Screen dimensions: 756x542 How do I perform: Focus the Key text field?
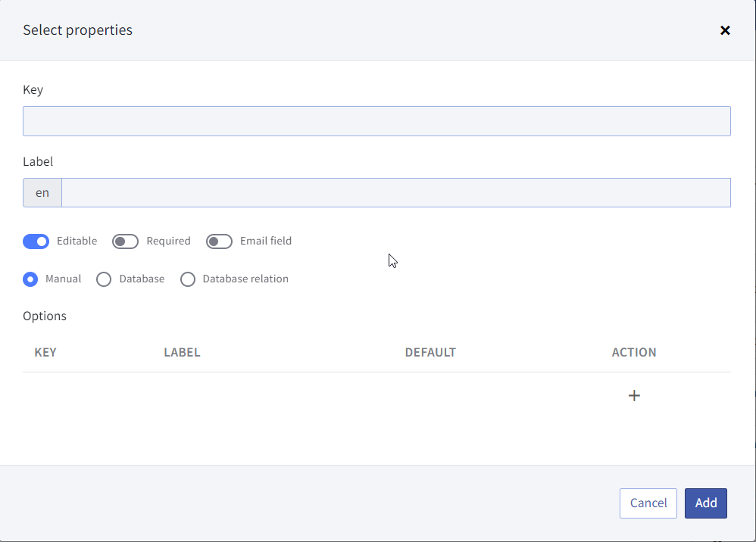click(376, 121)
